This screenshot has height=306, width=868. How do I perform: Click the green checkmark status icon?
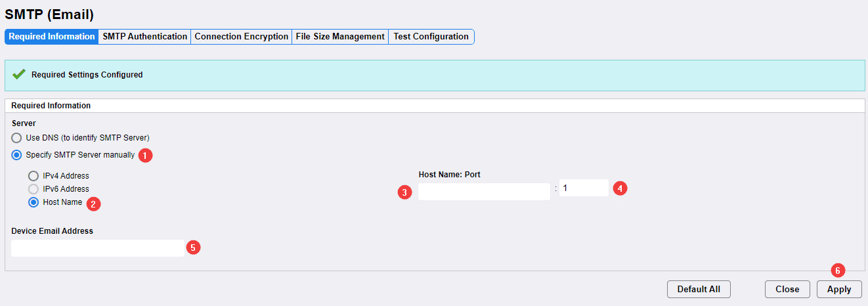18,74
